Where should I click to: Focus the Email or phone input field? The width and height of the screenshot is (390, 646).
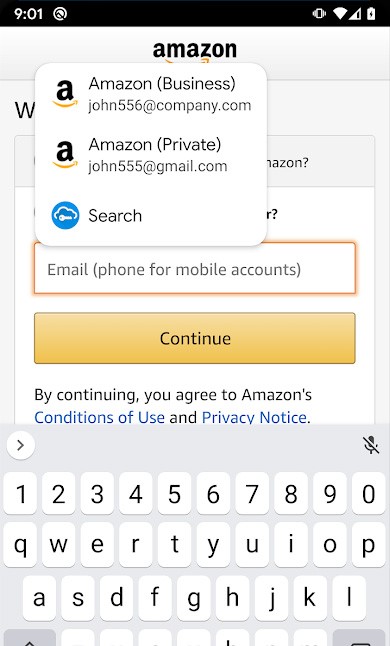(x=195, y=269)
